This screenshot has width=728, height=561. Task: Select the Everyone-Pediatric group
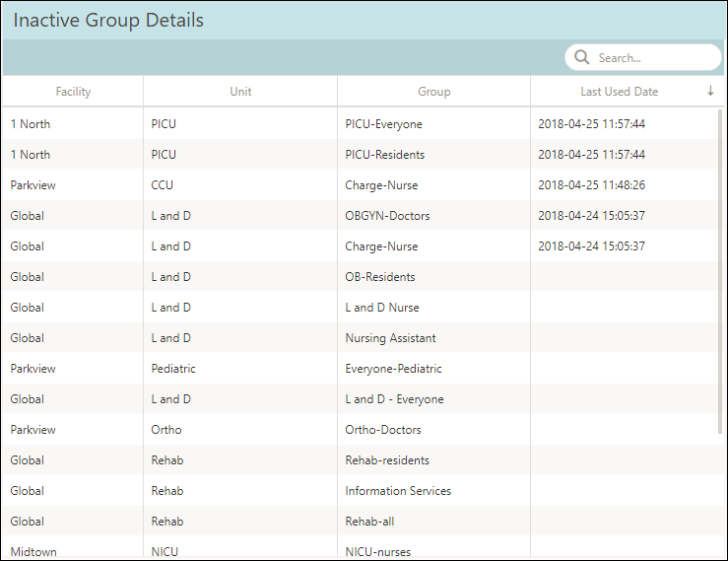pyautogui.click(x=393, y=369)
